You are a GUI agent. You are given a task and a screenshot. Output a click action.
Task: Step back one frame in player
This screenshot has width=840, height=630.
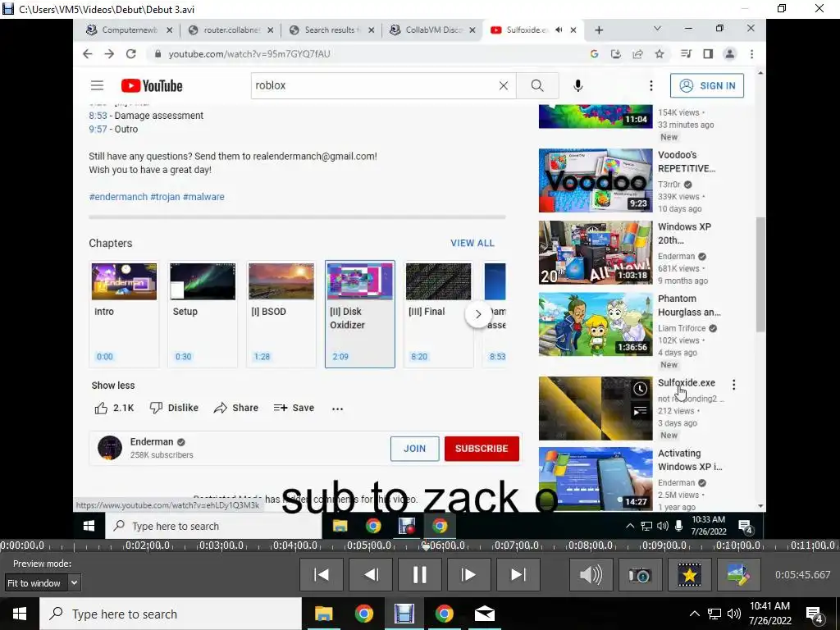[x=371, y=575]
